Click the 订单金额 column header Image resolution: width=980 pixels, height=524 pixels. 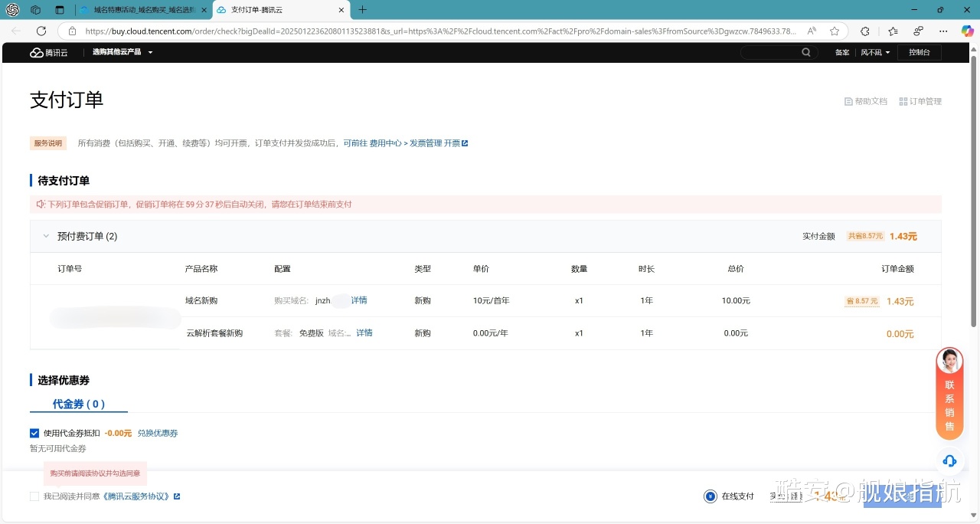(x=898, y=269)
